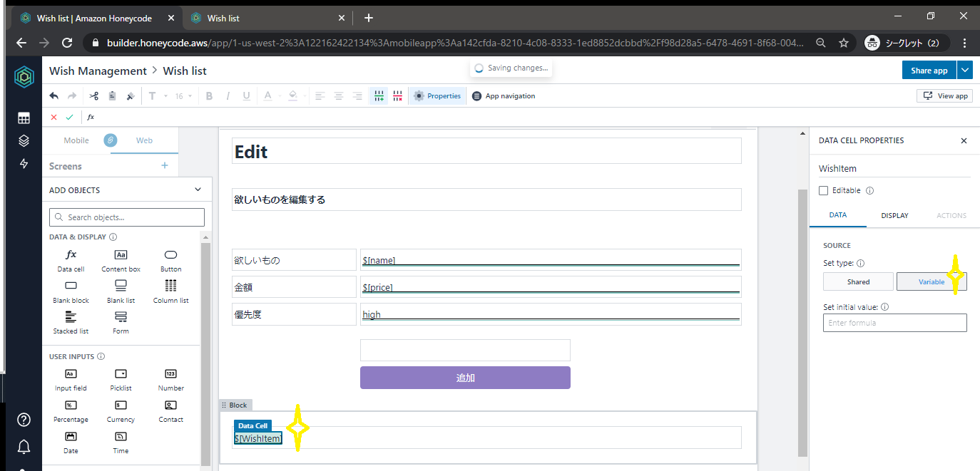Screen dimensions: 980x471
Task: Click the format painter icon
Action: [131, 95]
